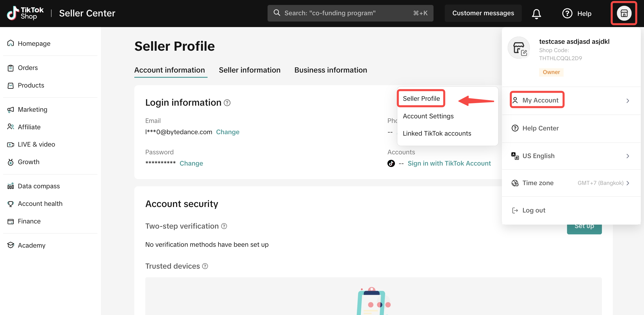Open the Time zone setting
The image size is (644, 315).
[571, 183]
